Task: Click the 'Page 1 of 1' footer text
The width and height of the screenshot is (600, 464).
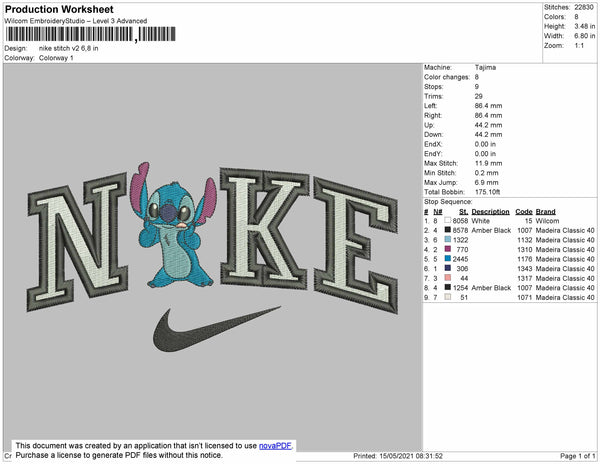Action: pos(578,456)
